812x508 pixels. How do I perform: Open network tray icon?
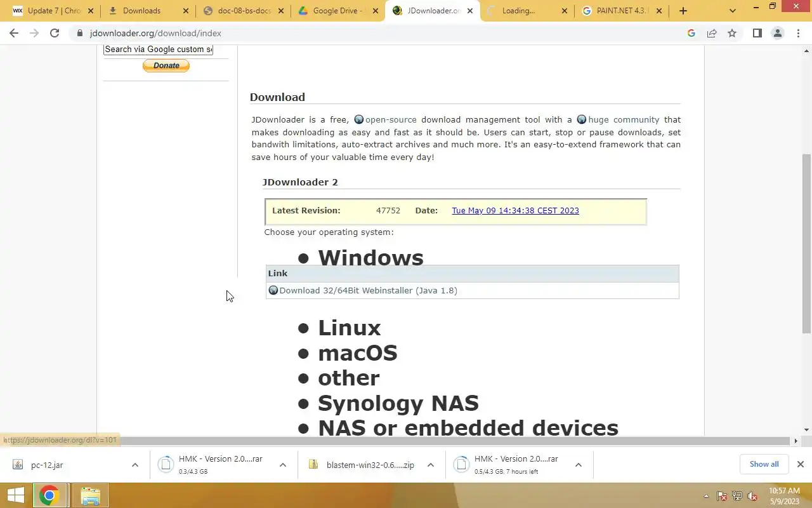(x=737, y=496)
